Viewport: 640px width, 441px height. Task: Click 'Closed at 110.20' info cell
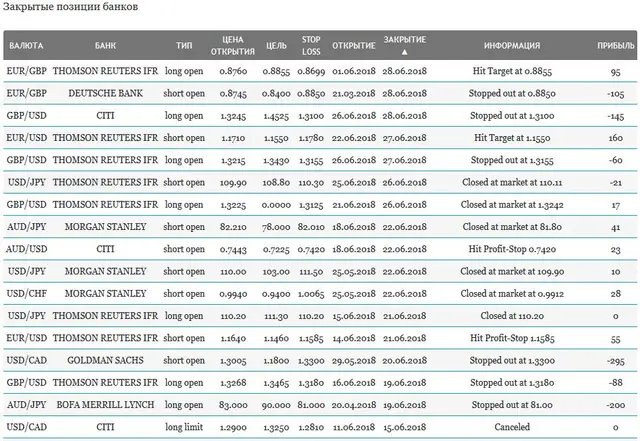pyautogui.click(x=512, y=316)
